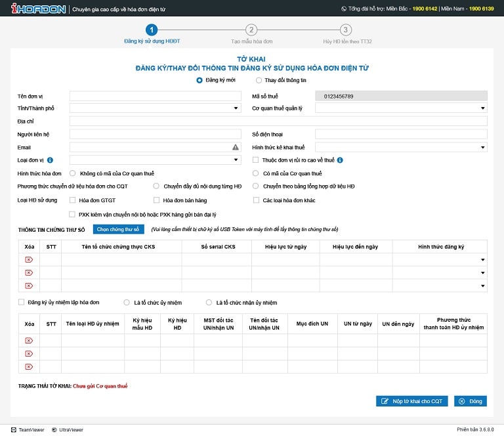Screen dimensions: 504x436
Task: Click the Tên đơn vị input field
Action: tap(156, 96)
